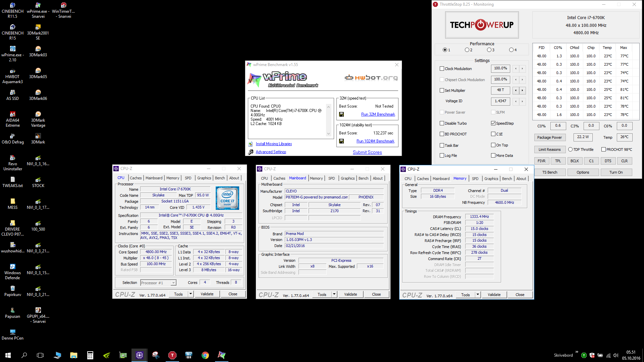Open AIDA64 Extreme desktop icon
This screenshot has width=644, height=362.
pos(12,119)
